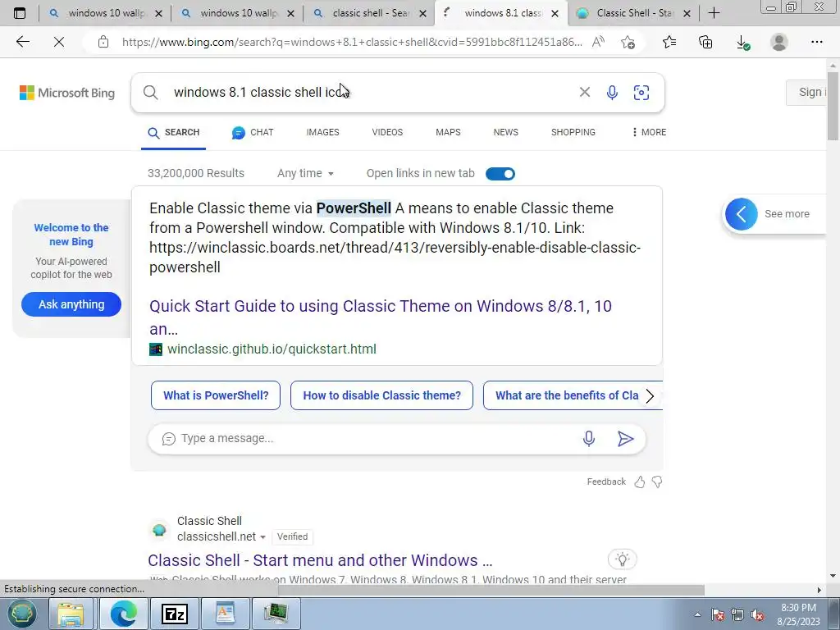Open the browser profile menu

(779, 42)
